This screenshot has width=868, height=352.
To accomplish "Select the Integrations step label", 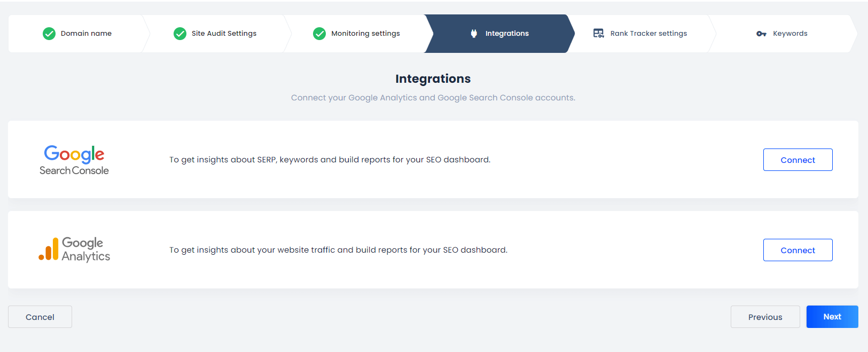I will click(507, 34).
